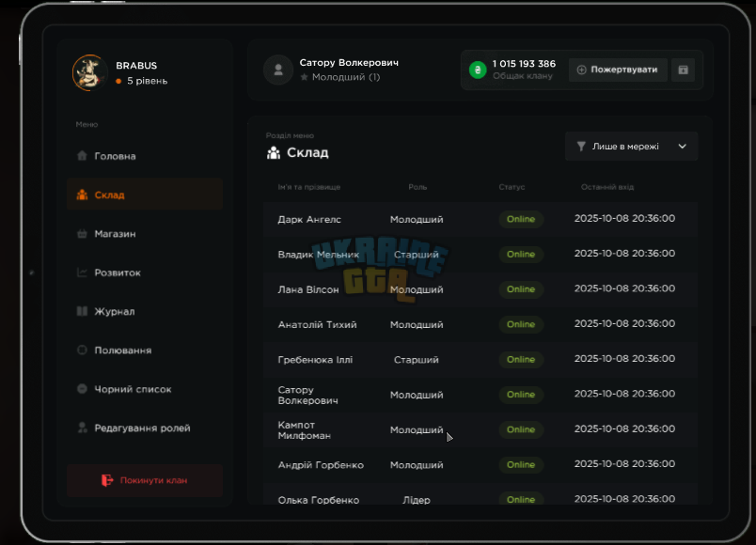Click the basket icon next to Магазин
Viewport: 756px width, 545px height.
point(82,234)
